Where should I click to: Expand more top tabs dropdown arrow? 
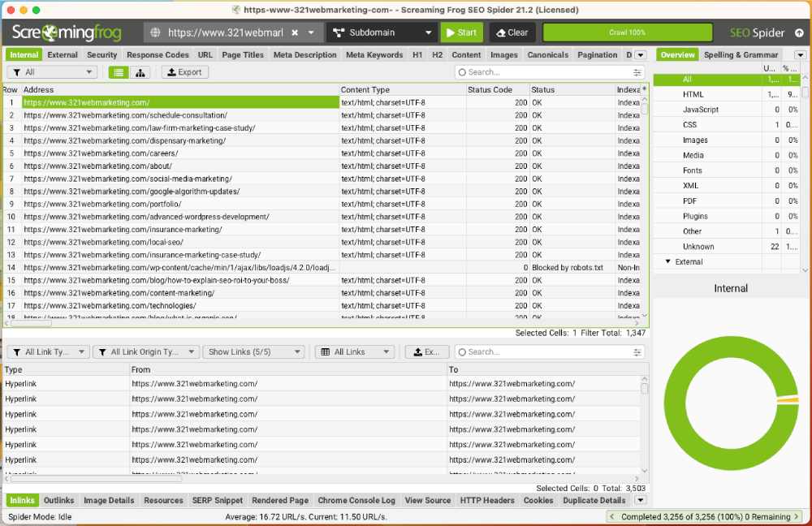pos(641,55)
